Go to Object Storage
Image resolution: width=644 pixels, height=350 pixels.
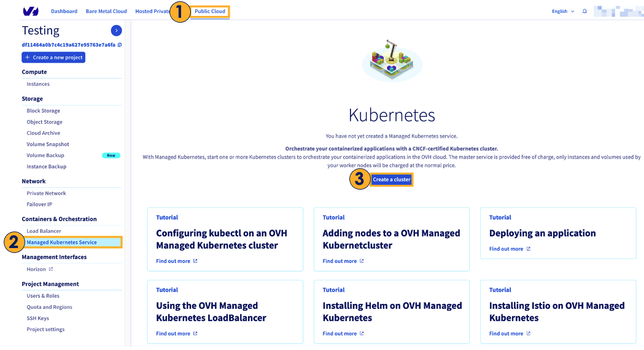click(x=44, y=122)
